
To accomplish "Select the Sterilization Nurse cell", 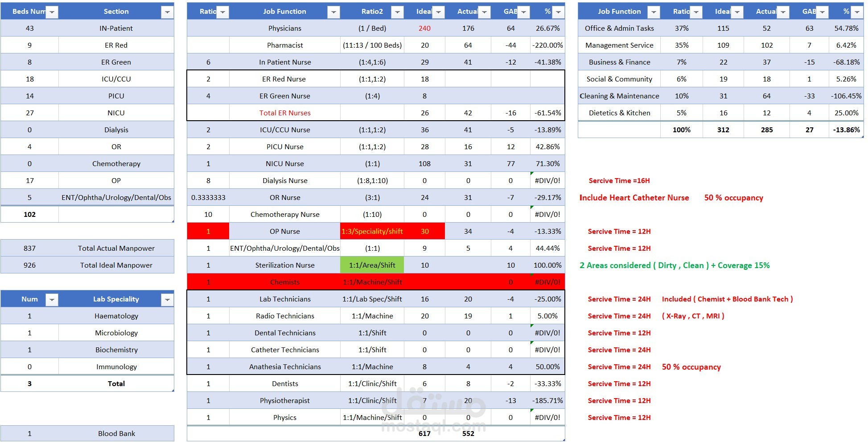I will click(285, 265).
